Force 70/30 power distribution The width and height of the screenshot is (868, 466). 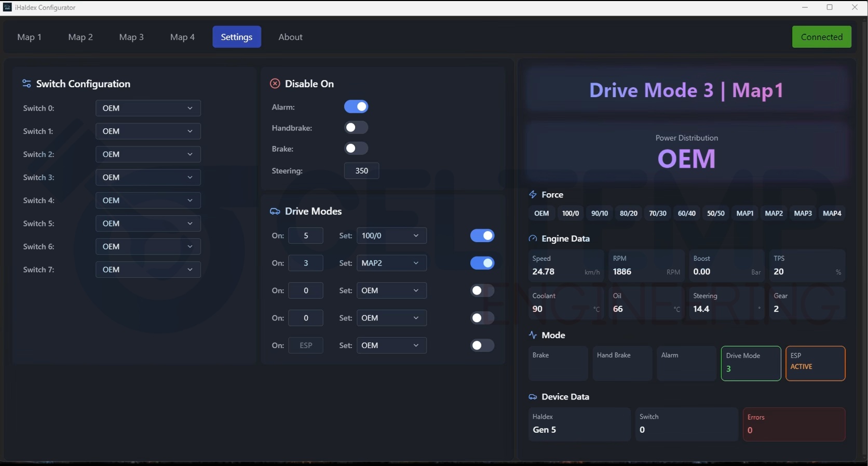click(658, 214)
